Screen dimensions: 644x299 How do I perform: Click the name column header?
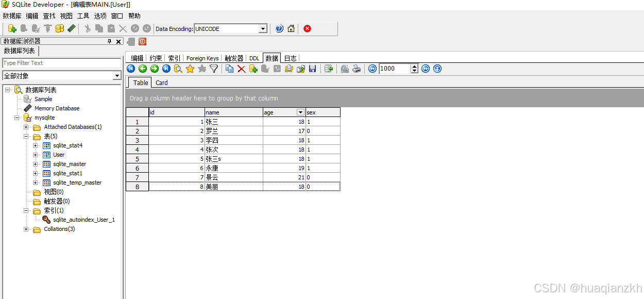(234, 112)
